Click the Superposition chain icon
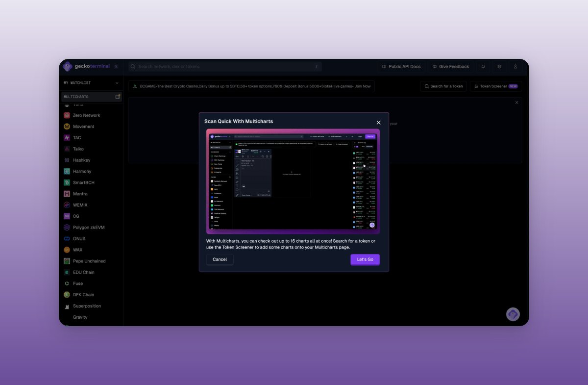Image resolution: width=588 pixels, height=385 pixels. click(67, 306)
